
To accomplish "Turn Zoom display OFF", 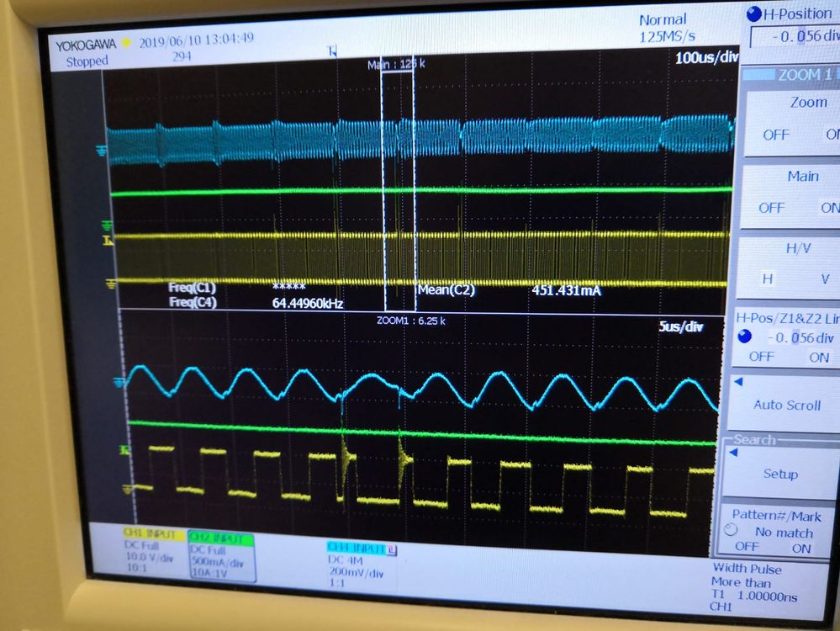I will point(776,135).
